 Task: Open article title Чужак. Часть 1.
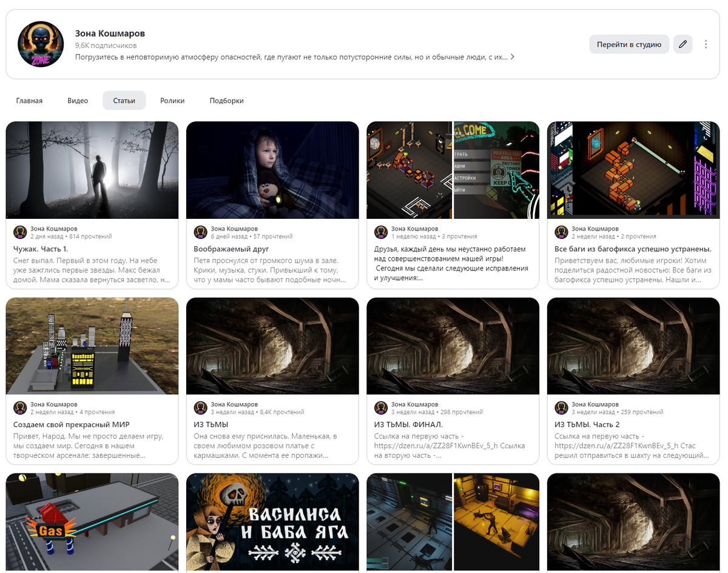(41, 249)
